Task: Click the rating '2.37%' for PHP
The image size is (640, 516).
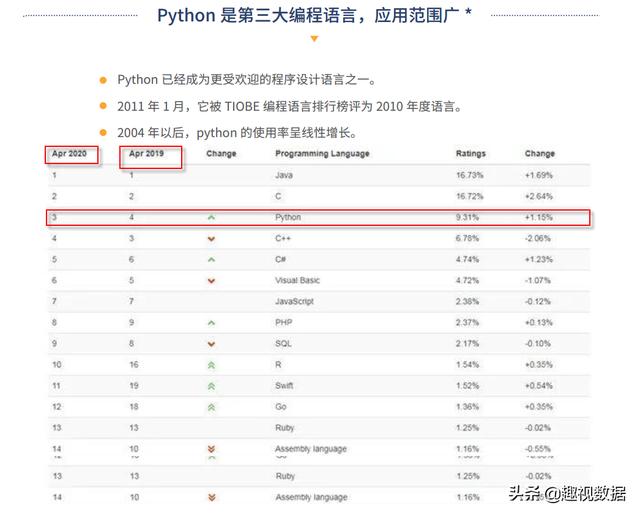Action: click(467, 322)
